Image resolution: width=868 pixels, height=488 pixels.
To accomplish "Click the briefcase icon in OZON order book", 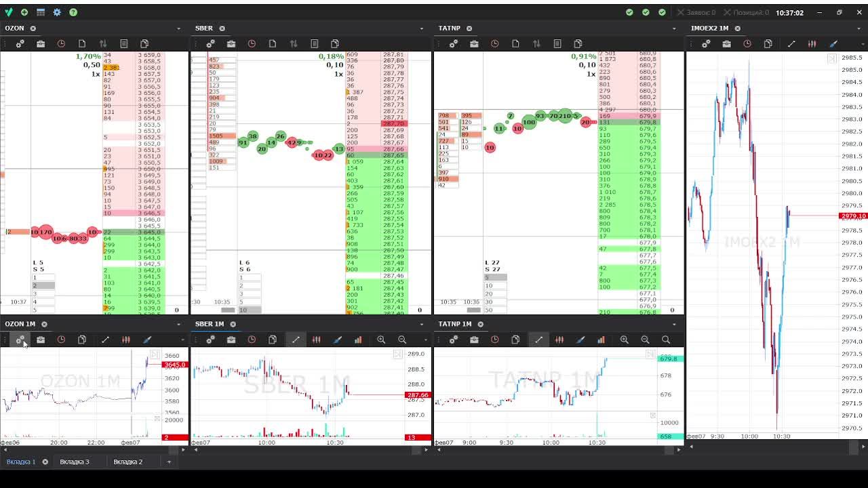I will (x=41, y=43).
